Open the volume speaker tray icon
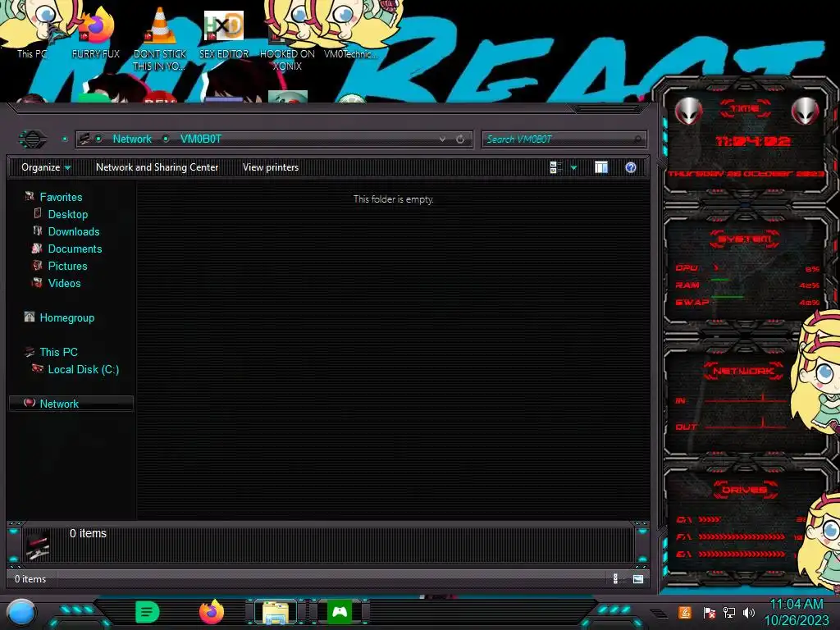The height and width of the screenshot is (630, 840). click(749, 612)
